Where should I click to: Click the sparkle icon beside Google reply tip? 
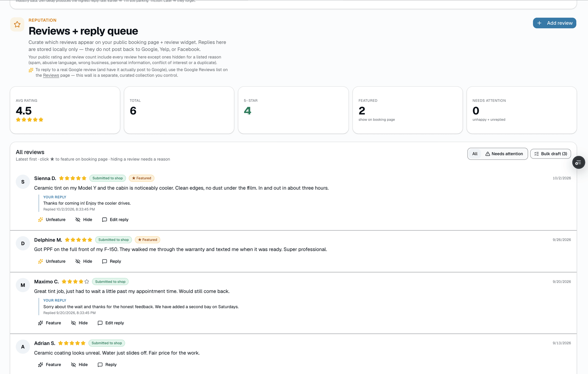click(x=31, y=70)
